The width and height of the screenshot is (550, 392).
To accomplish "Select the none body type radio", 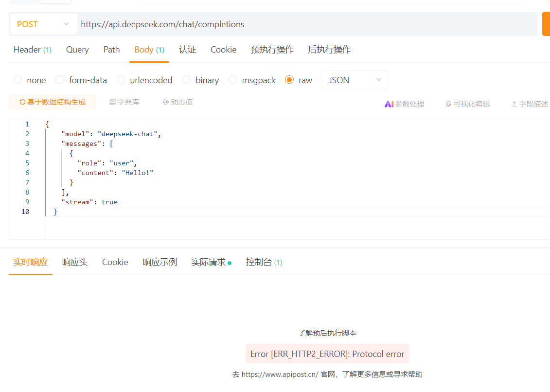I will pos(18,80).
